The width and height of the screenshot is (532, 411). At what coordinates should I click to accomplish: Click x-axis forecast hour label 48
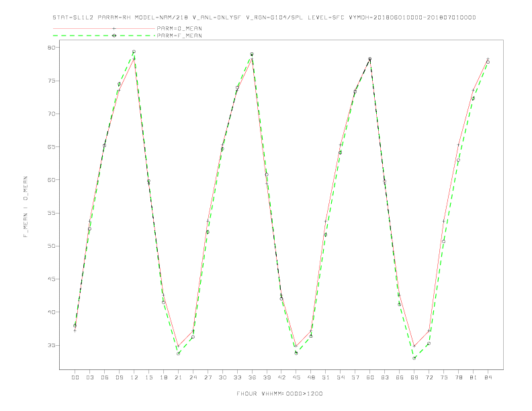click(x=311, y=377)
